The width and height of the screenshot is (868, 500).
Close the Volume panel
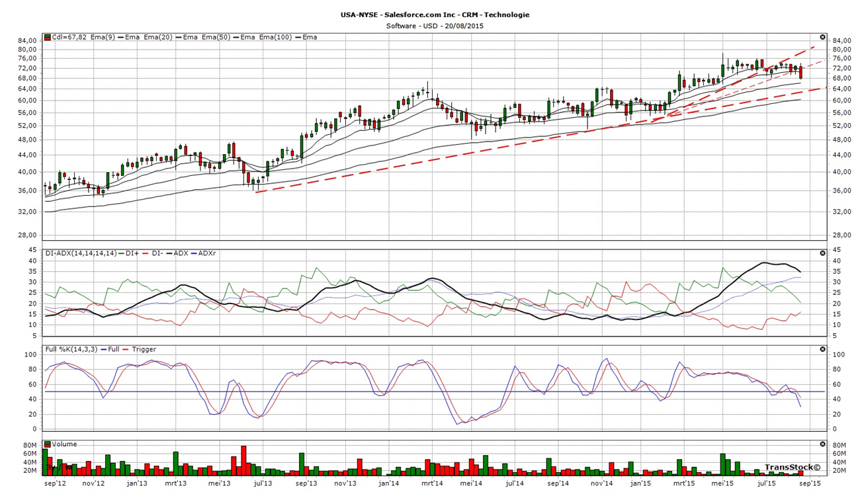tap(823, 444)
